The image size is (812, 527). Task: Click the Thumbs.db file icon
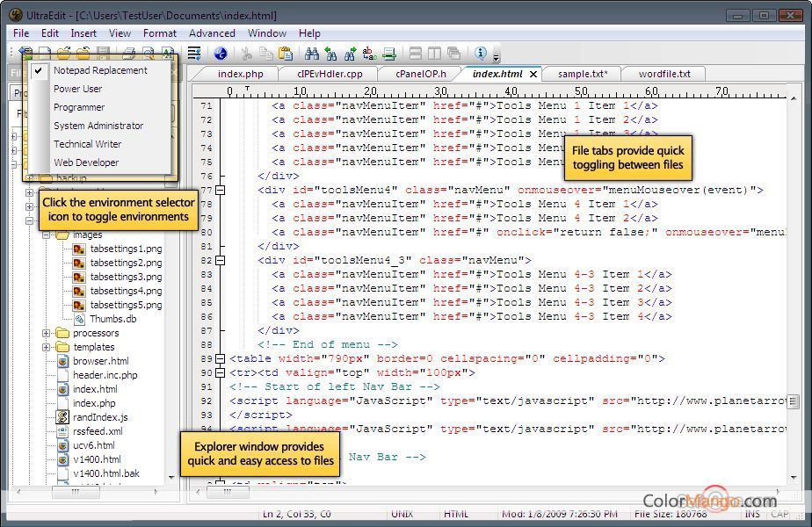pos(79,319)
